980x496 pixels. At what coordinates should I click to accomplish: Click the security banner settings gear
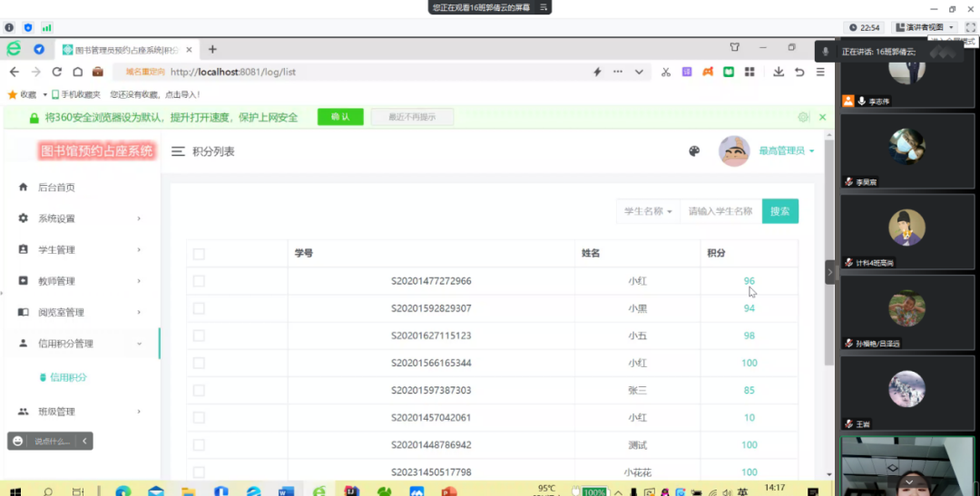click(x=803, y=117)
